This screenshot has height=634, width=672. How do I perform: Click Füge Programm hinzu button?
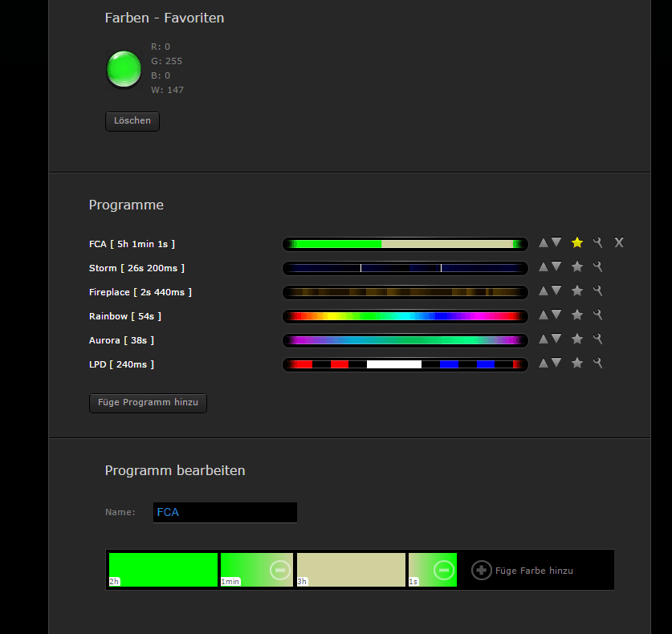click(148, 402)
